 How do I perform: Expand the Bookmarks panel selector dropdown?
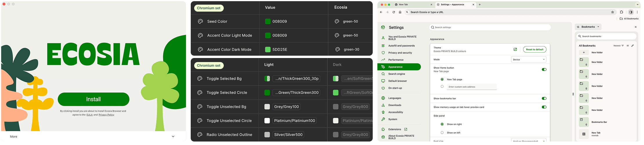[x=588, y=27]
